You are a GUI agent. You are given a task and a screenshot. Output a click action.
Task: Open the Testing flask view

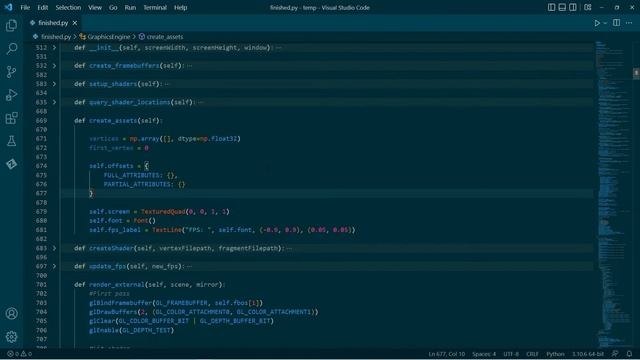click(x=11, y=141)
